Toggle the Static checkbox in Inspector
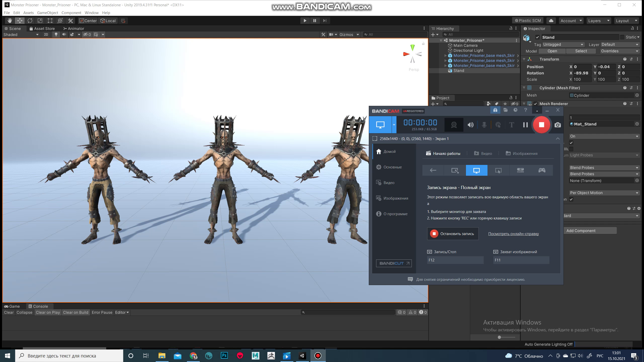The width and height of the screenshot is (644, 362). pos(622,37)
